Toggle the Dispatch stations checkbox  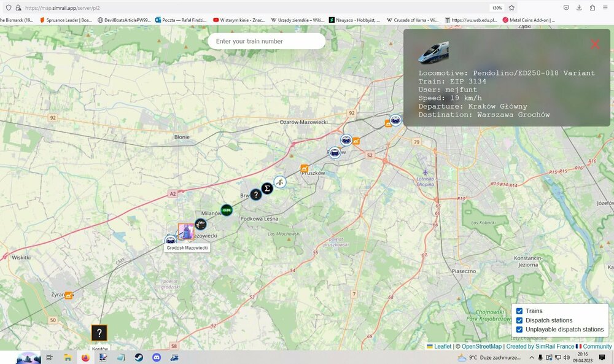click(x=519, y=320)
